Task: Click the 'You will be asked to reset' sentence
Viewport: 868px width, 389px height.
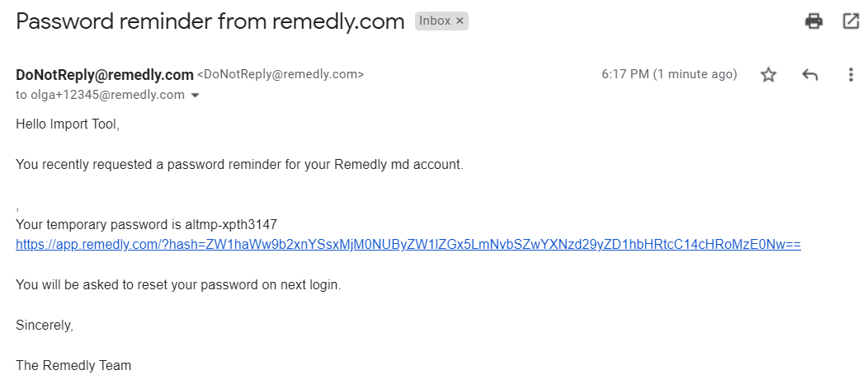Action: (x=178, y=285)
